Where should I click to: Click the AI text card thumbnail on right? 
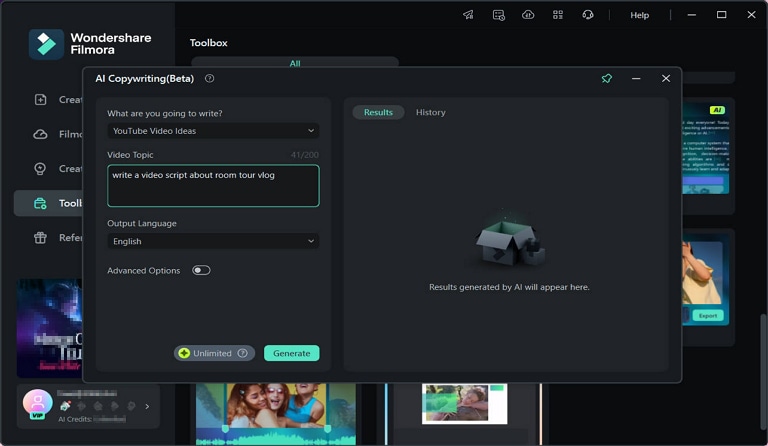(x=705, y=148)
